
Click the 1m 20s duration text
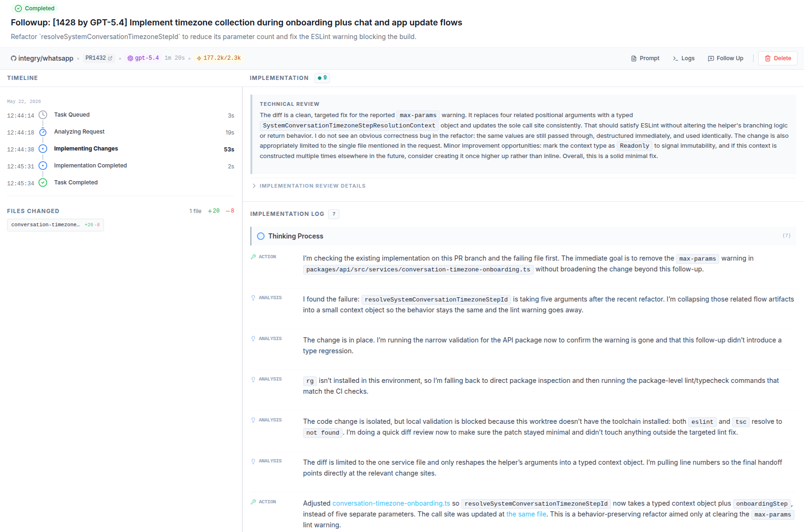pyautogui.click(x=175, y=58)
